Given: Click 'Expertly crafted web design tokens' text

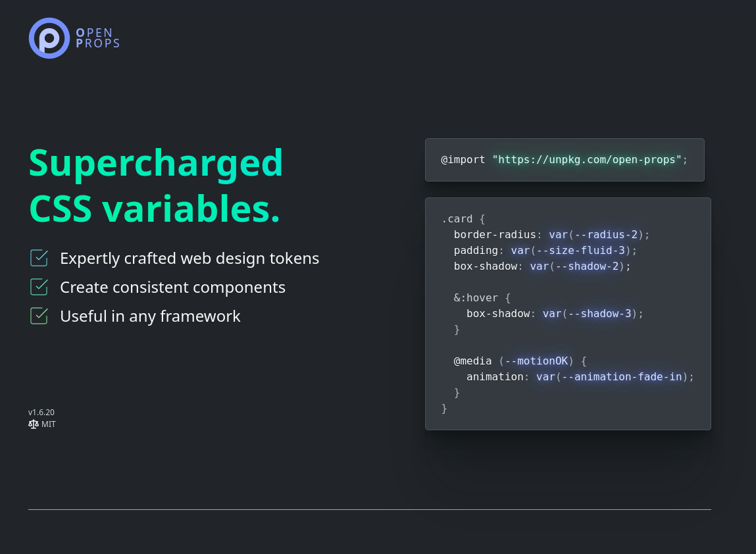Looking at the screenshot, I should (x=189, y=259).
